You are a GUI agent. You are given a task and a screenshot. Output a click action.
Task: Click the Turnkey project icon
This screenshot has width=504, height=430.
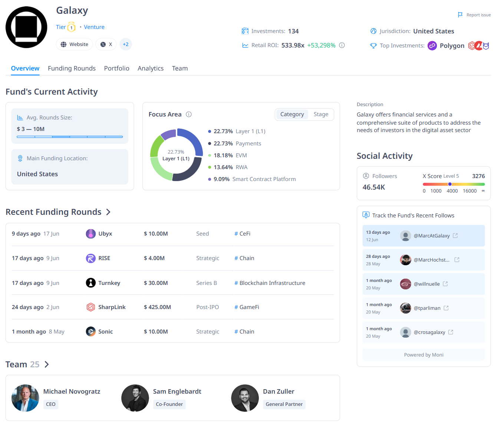(x=91, y=283)
